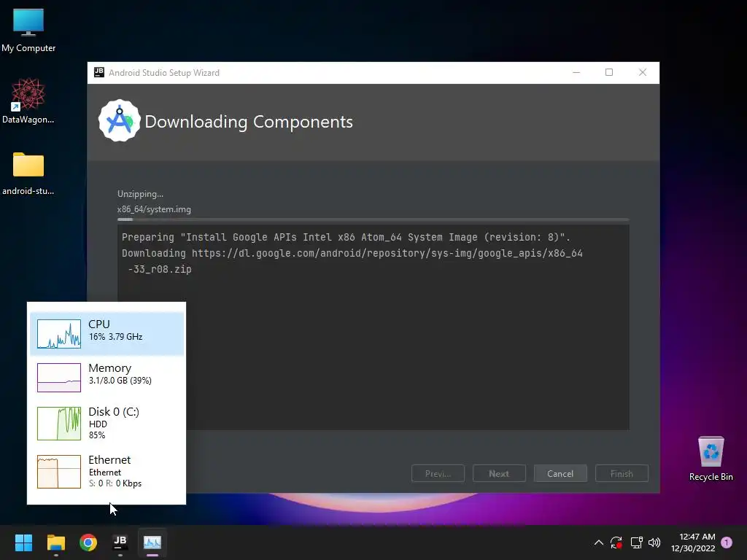Click the Android Studio logo in wizard header
Viewport: 747px width, 560px height.
(119, 121)
